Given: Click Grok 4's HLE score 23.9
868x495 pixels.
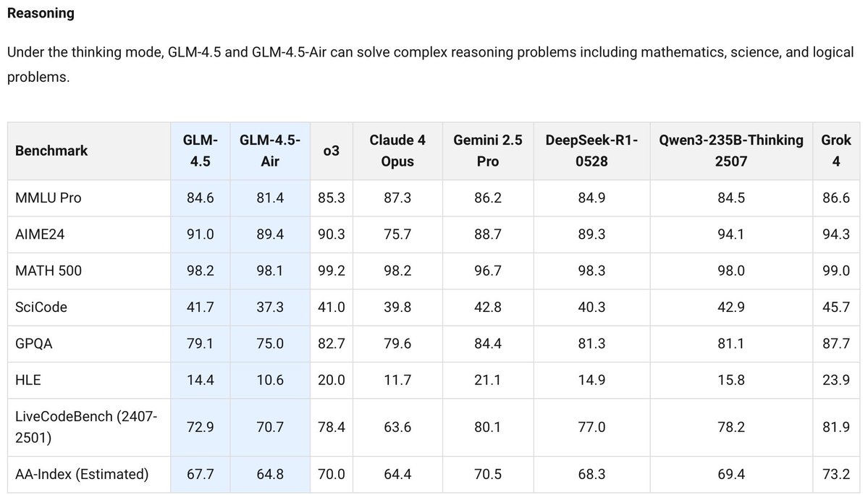Looking at the screenshot, I should pyautogui.click(x=836, y=380).
